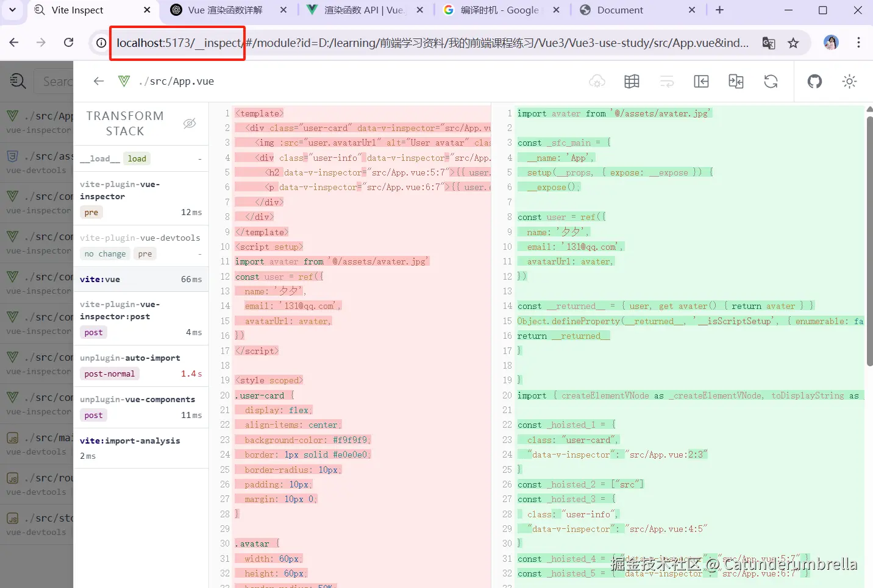Toggle the eye-off icon in Transform Stack
Screen dimensions: 873x588
[x=190, y=123]
